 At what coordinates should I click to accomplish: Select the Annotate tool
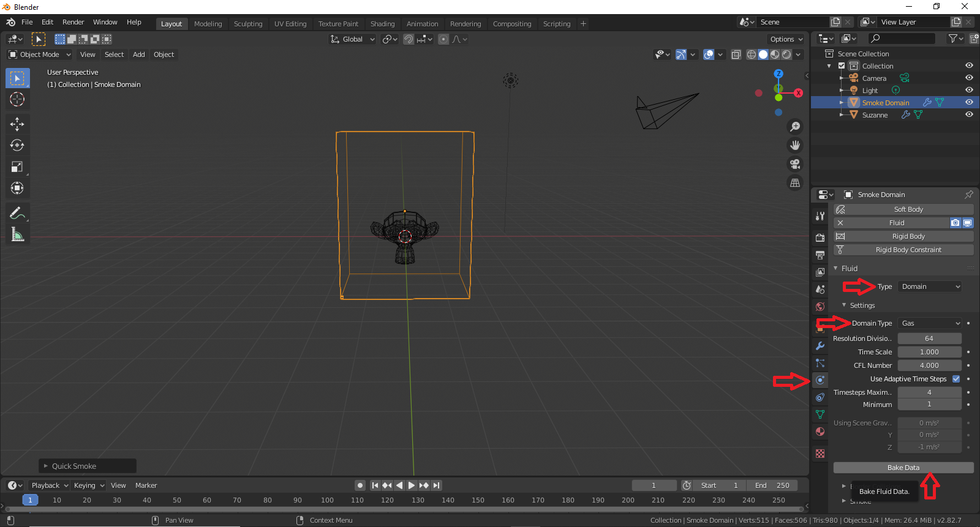(x=17, y=213)
